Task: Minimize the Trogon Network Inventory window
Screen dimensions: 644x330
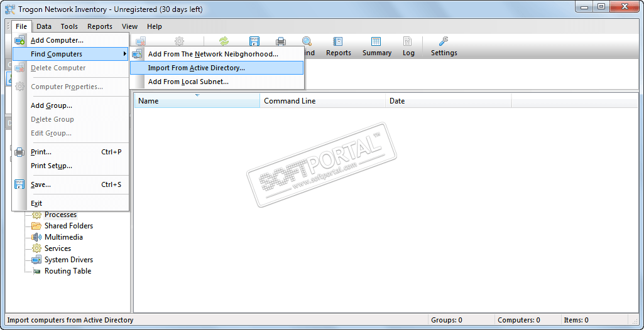Action: click(583, 6)
